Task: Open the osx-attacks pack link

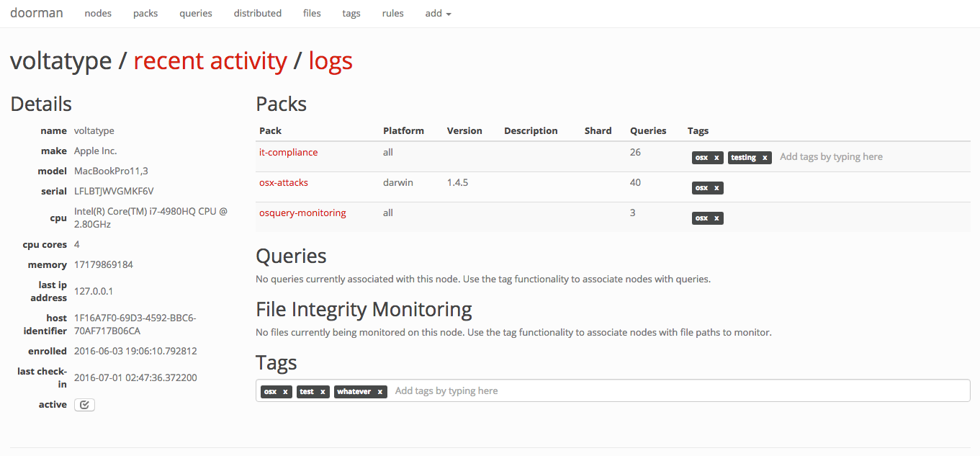Action: [x=284, y=182]
